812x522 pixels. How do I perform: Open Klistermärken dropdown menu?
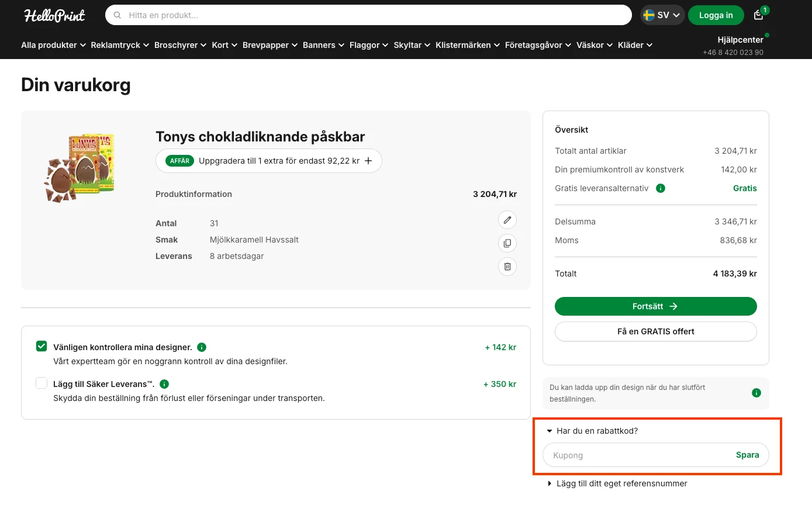pyautogui.click(x=468, y=45)
